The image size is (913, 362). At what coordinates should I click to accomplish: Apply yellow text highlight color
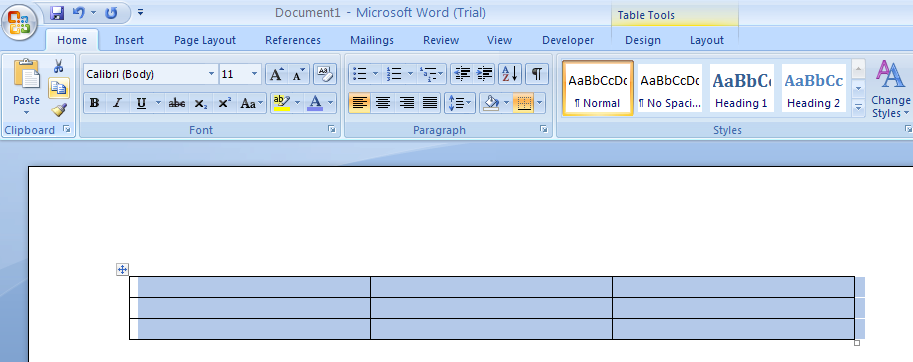point(282,104)
